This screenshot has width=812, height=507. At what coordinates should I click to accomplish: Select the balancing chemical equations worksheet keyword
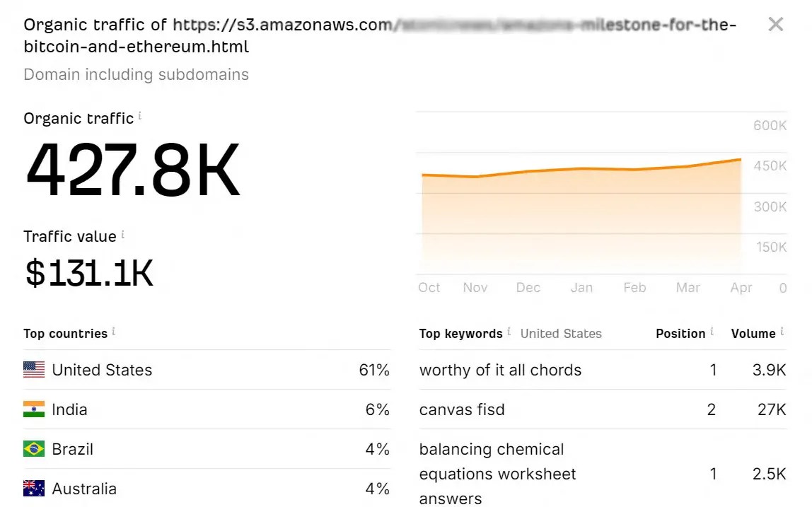pyautogui.click(x=497, y=474)
